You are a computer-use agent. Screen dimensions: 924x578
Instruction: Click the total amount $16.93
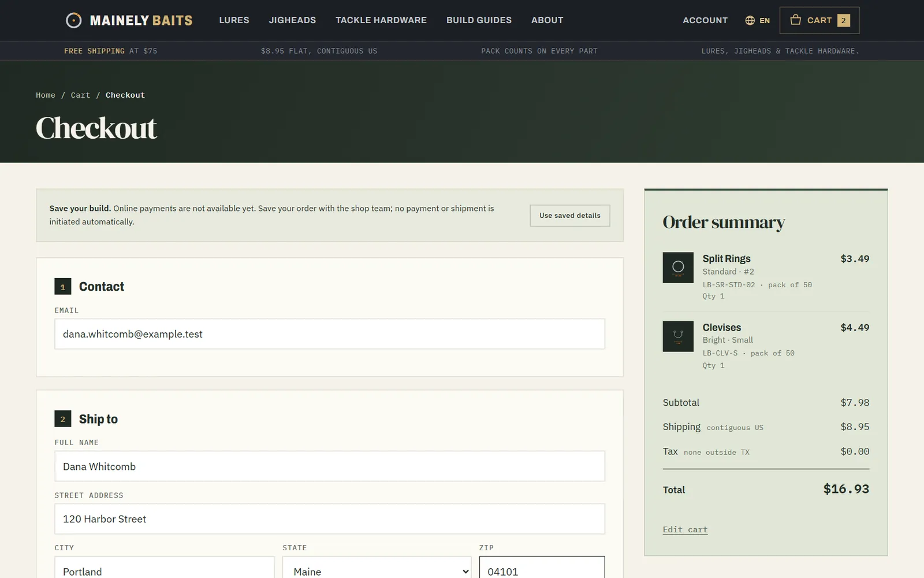846,489
